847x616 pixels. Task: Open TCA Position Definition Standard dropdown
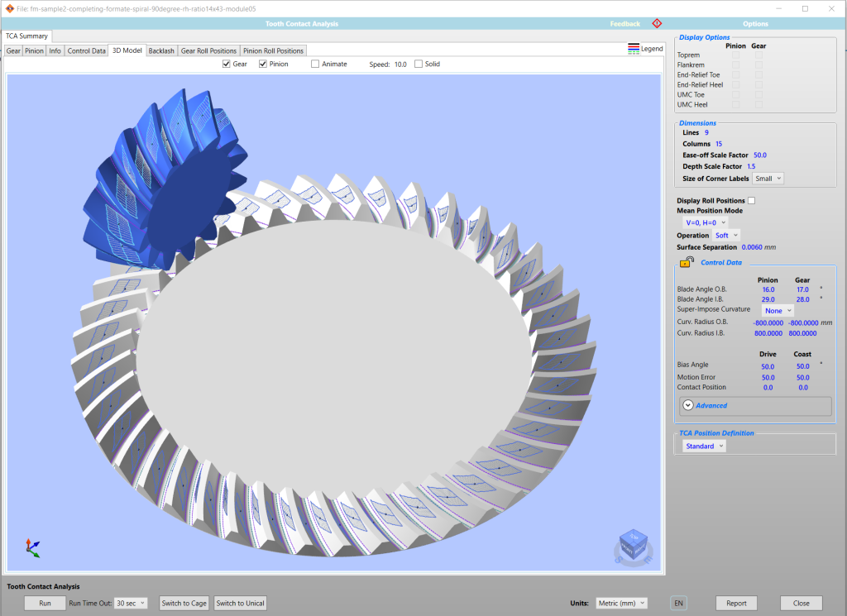705,446
